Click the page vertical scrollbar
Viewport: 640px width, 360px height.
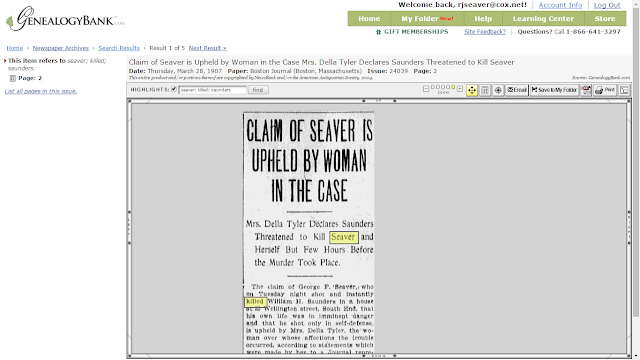point(636,163)
